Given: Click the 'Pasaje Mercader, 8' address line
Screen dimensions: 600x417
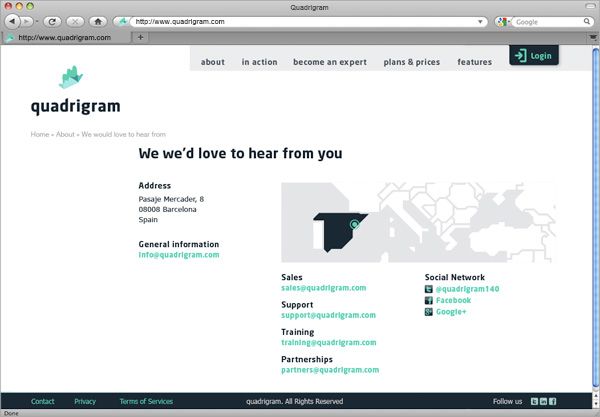Looking at the screenshot, I should click(x=171, y=199).
